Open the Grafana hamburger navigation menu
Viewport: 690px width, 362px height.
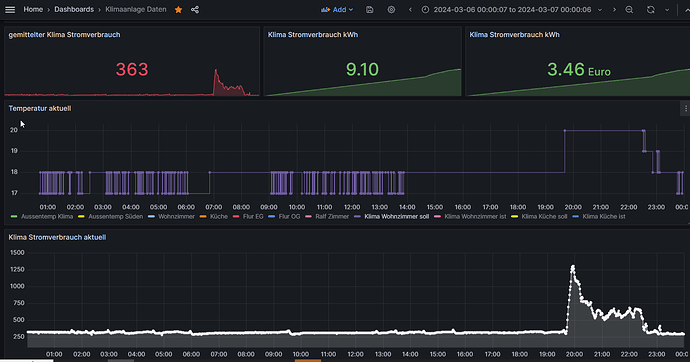[10, 9]
